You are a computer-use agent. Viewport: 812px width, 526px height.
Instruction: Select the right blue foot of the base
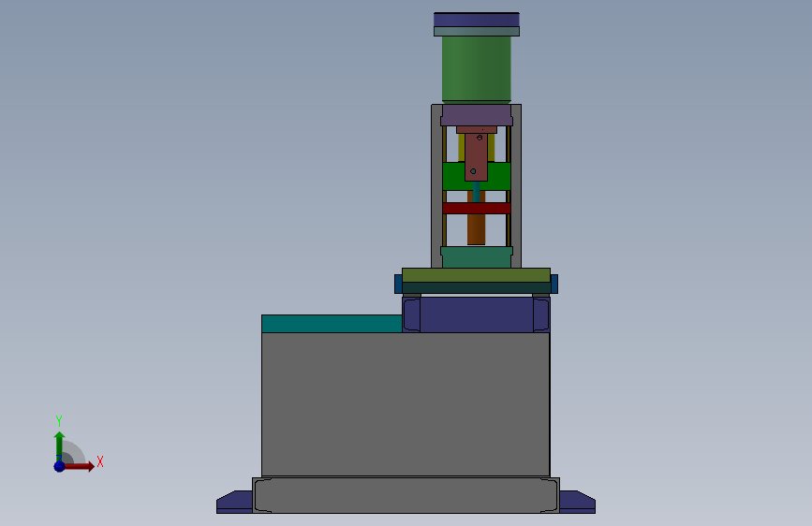(x=578, y=503)
